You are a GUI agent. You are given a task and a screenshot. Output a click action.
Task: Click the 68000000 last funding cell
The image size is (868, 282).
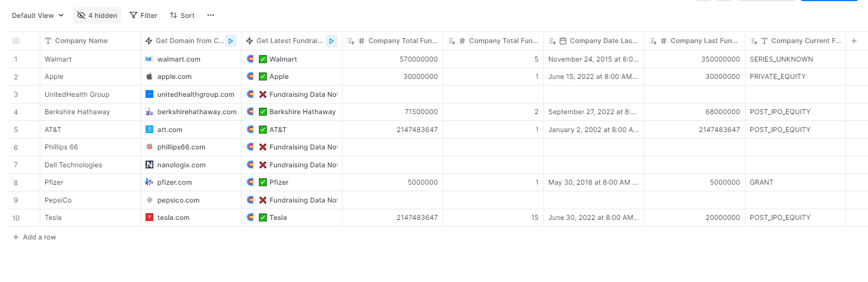(695, 112)
